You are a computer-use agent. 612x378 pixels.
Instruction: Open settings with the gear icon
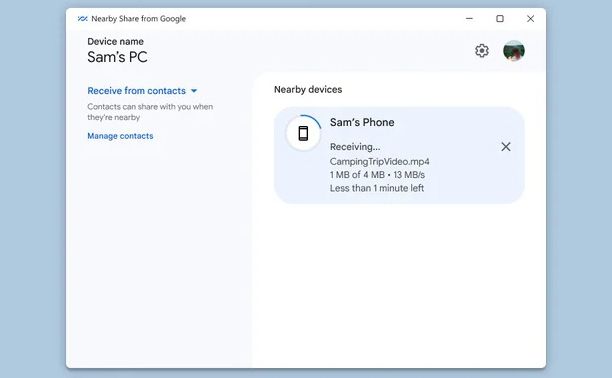(482, 51)
